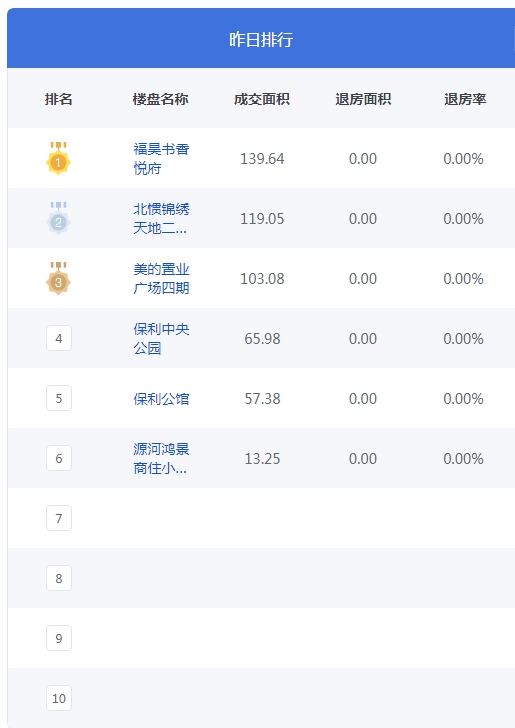Viewport: 515px width, 728px height.
Task: Select the rank 5 number badge
Action: click(x=59, y=398)
